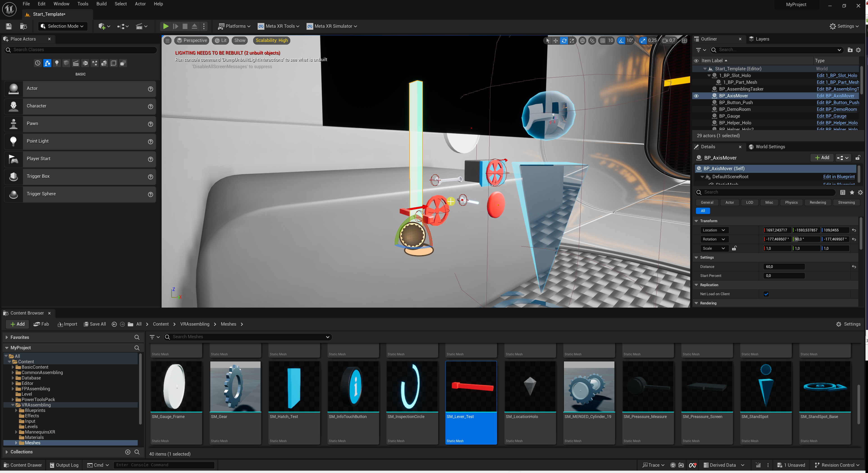Click the Edit BP_Gauge link
Image resolution: width=868 pixels, height=473 pixels.
click(x=831, y=116)
